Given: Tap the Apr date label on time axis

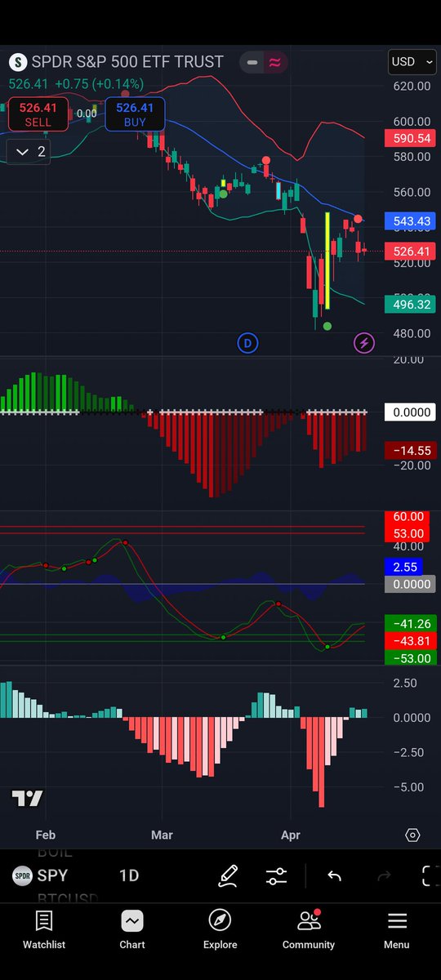Looking at the screenshot, I should point(291,835).
